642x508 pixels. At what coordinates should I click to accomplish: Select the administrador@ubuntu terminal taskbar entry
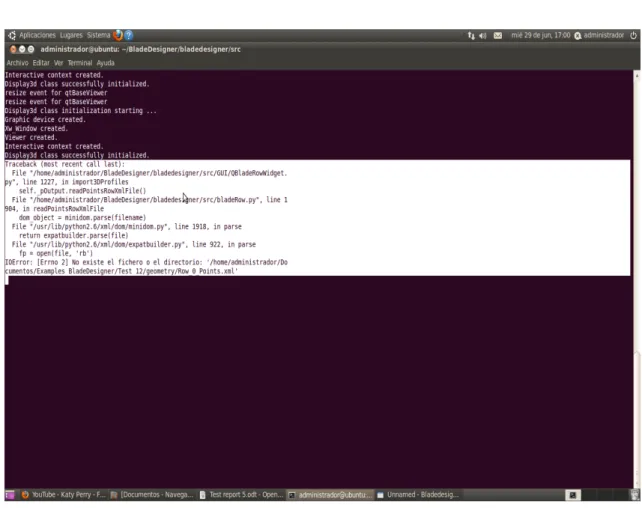coord(330,495)
